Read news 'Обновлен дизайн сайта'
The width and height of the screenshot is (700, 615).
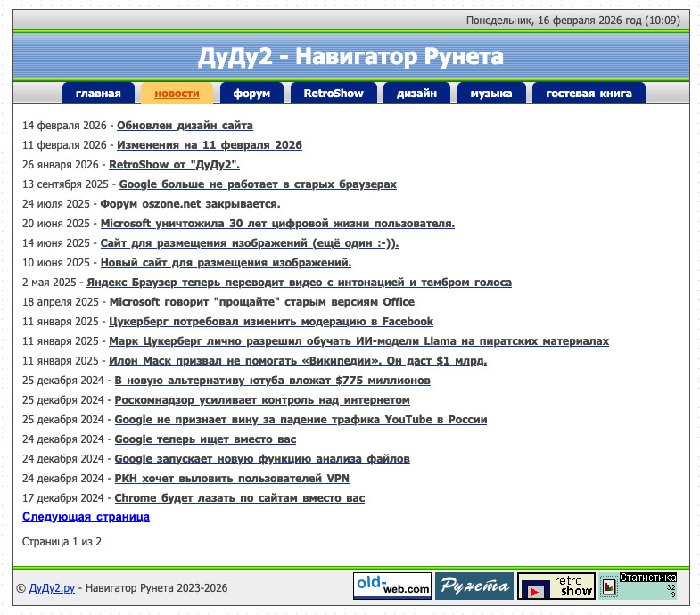pos(185,126)
